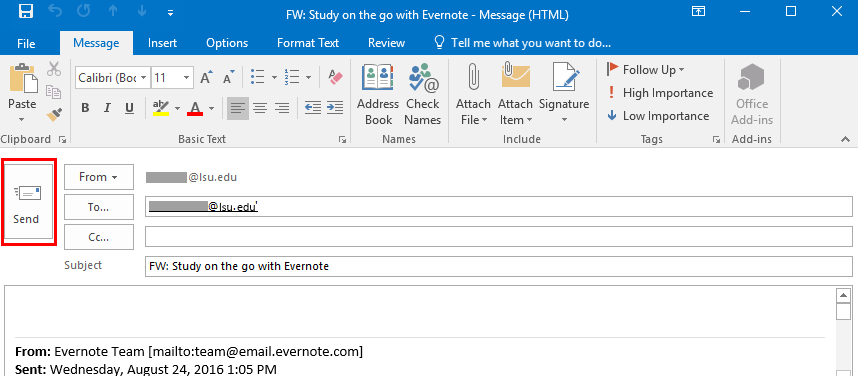Click Grow Font icon

coord(206,77)
